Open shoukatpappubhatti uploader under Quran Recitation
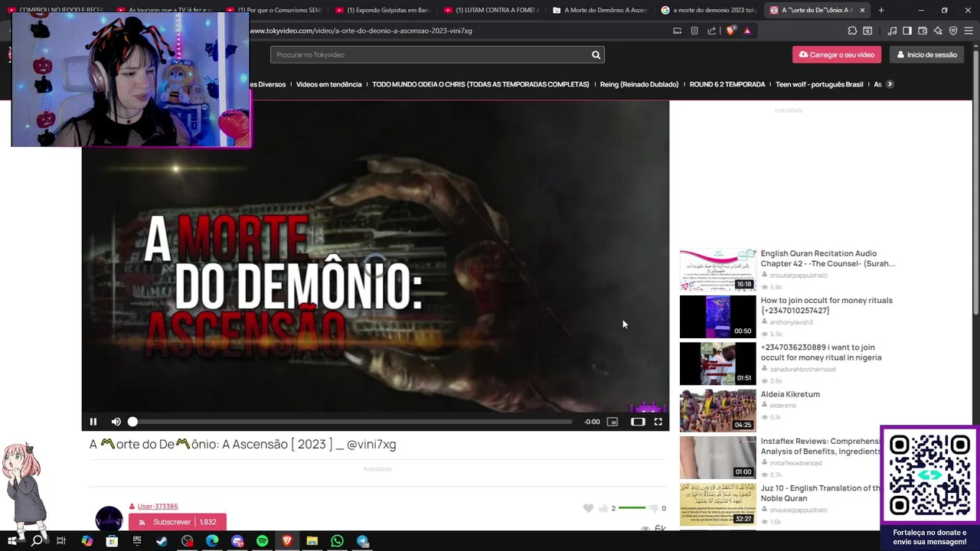 [x=799, y=275]
